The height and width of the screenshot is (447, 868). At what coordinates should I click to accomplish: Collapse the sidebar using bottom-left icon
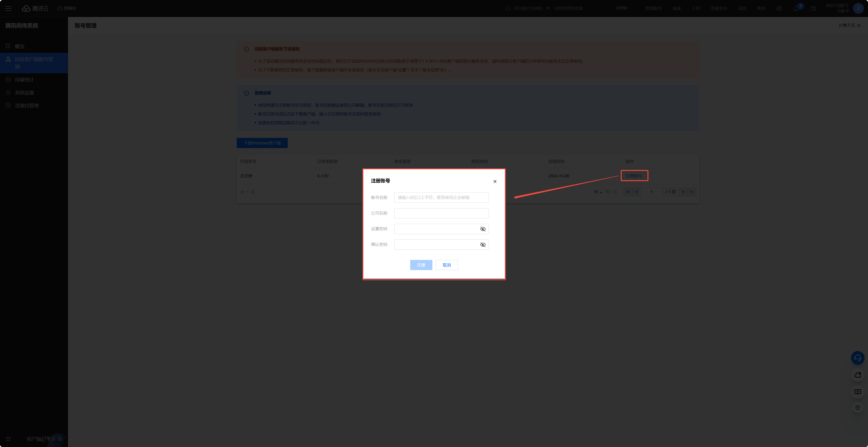point(8,439)
